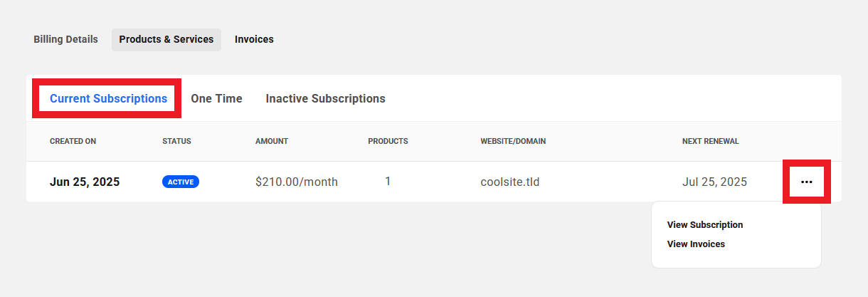Viewport: 868px width, 297px height.
Task: Open the three-dot actions menu
Action: tap(806, 182)
